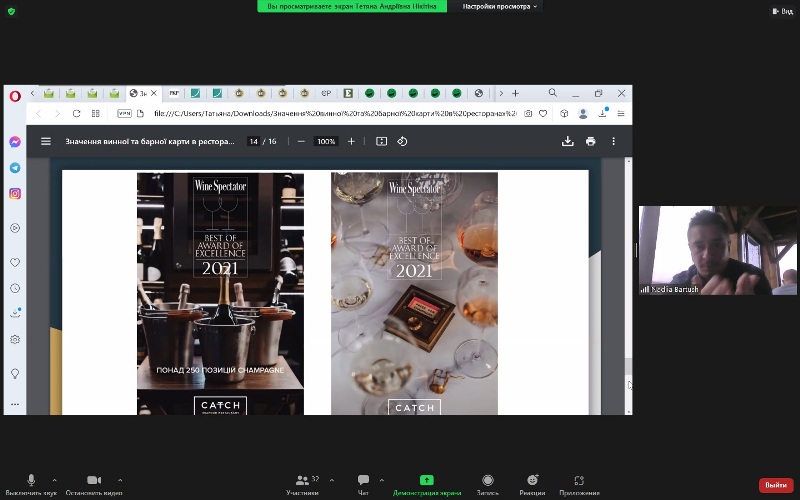Open the extensions cube icon

coord(564,113)
